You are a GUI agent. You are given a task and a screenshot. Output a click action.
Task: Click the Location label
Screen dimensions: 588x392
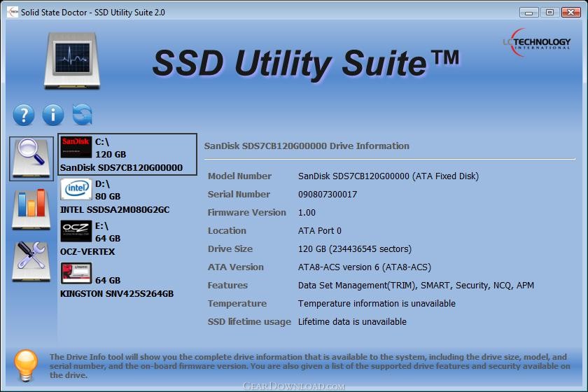[227, 231]
